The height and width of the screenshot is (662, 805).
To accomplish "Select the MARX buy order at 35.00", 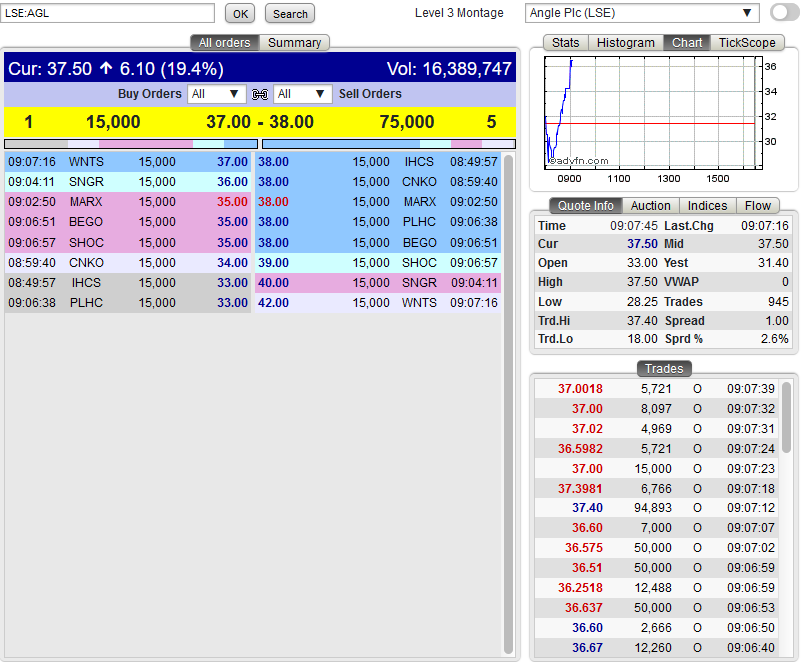I will (128, 202).
